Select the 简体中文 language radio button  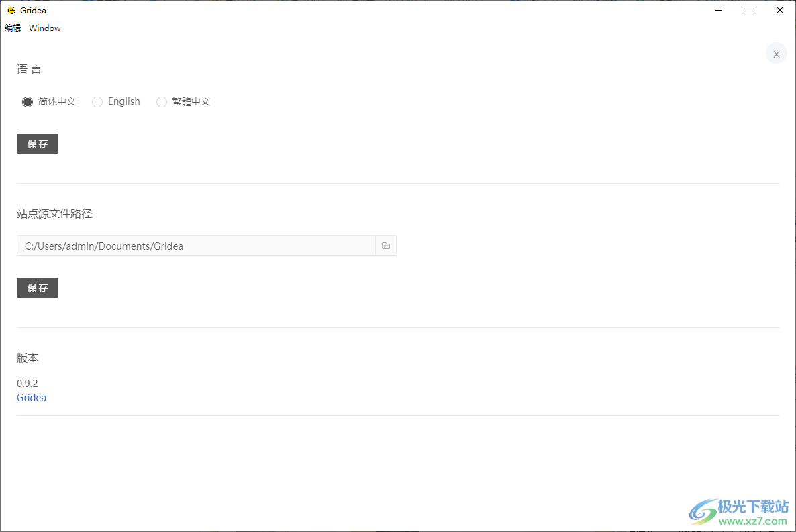click(x=28, y=102)
